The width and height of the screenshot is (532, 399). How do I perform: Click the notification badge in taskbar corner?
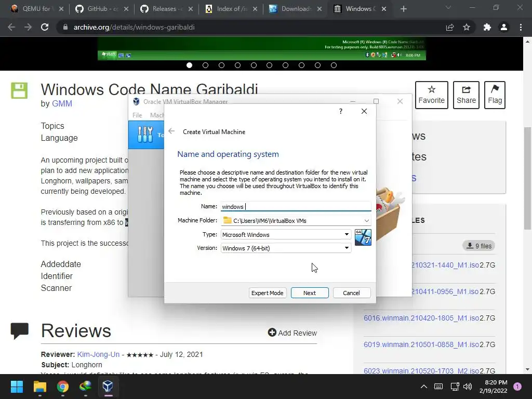pos(517,386)
